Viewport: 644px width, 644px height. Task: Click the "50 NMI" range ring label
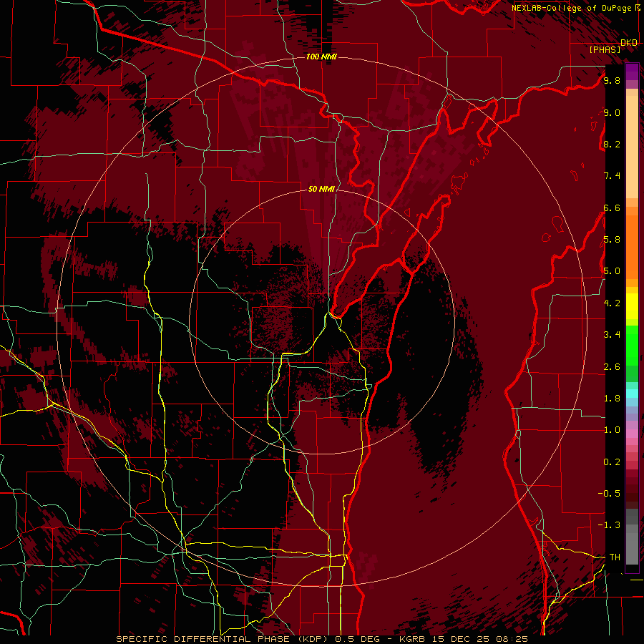321,189
